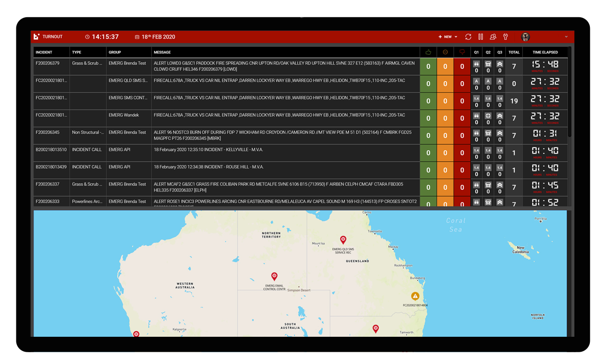The height and width of the screenshot is (364, 603).
Task: Sort by the Time Elapsed column header
Action: [x=545, y=52]
